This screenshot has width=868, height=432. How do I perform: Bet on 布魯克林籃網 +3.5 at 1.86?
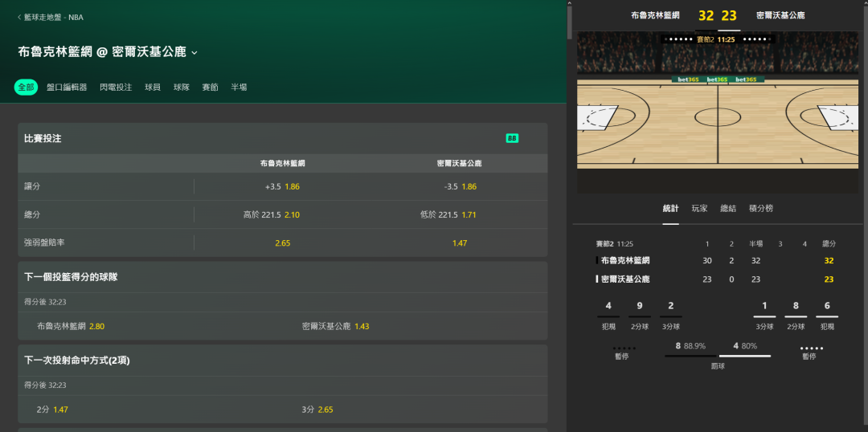[282, 186]
